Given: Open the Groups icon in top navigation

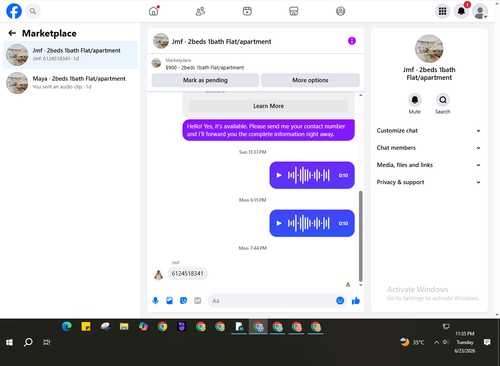Looking at the screenshot, I should [340, 11].
